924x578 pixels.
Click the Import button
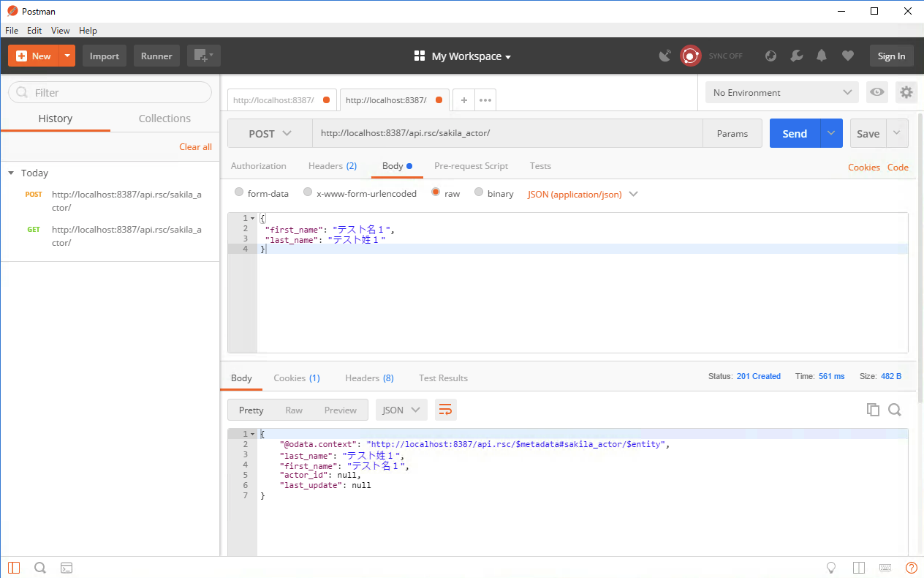pyautogui.click(x=105, y=56)
